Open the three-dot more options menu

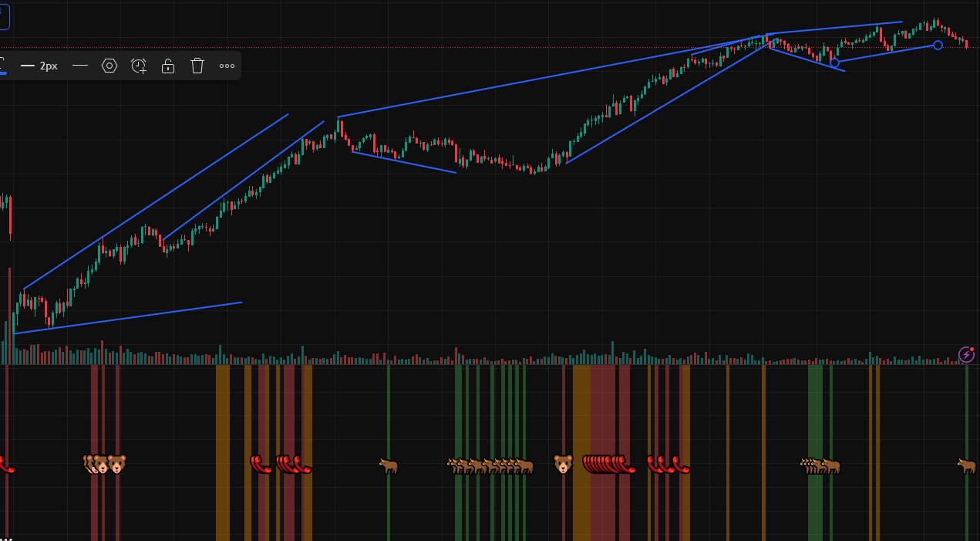[227, 66]
